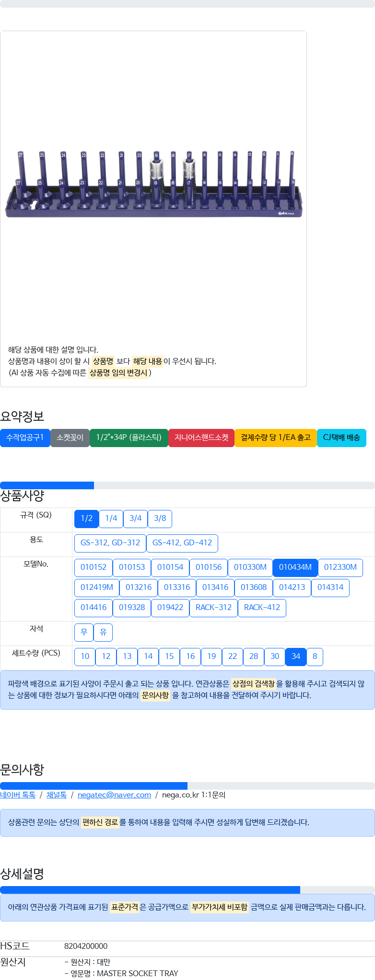The width and height of the screenshot is (375, 980).
Task: Click the socket tray product image
Action: tap(153, 184)
